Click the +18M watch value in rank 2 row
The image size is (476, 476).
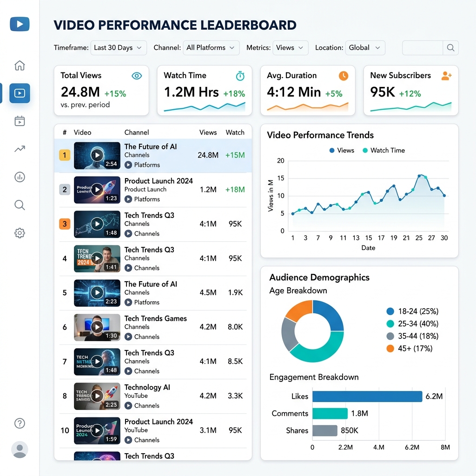[x=235, y=190]
